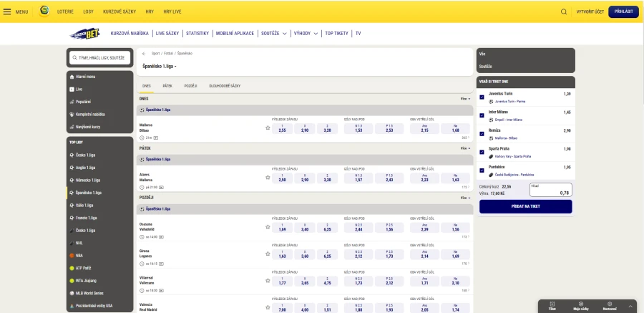The image size is (644, 313).
Task: Click the PŘIHLÁSIT button
Action: point(623,11)
